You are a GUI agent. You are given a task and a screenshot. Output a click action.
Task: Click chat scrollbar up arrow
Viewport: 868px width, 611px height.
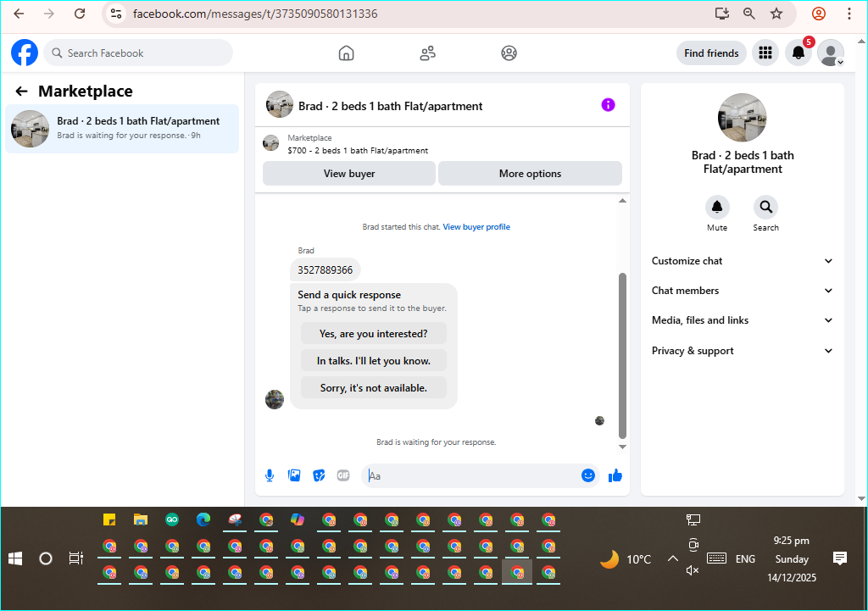click(622, 200)
